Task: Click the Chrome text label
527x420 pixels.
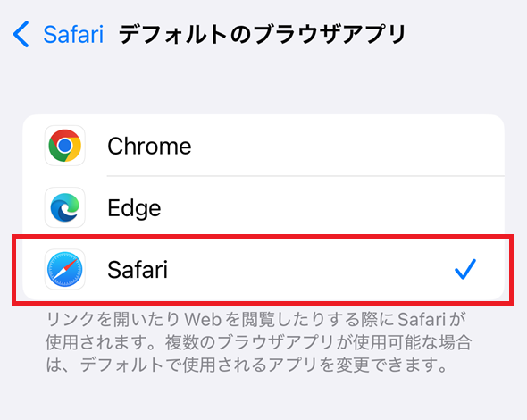Action: click(149, 146)
